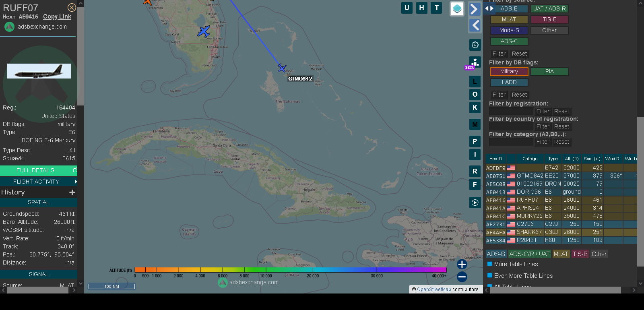
Task: Sort table by Wind D. column
Action: click(613, 159)
